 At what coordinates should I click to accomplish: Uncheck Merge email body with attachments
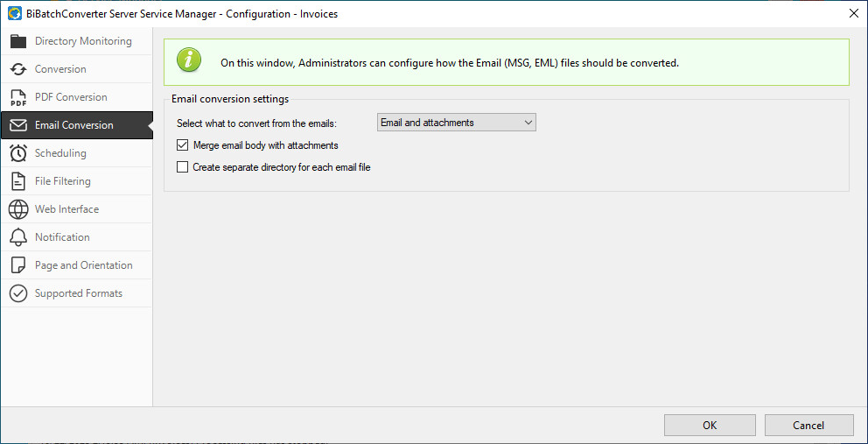(183, 145)
